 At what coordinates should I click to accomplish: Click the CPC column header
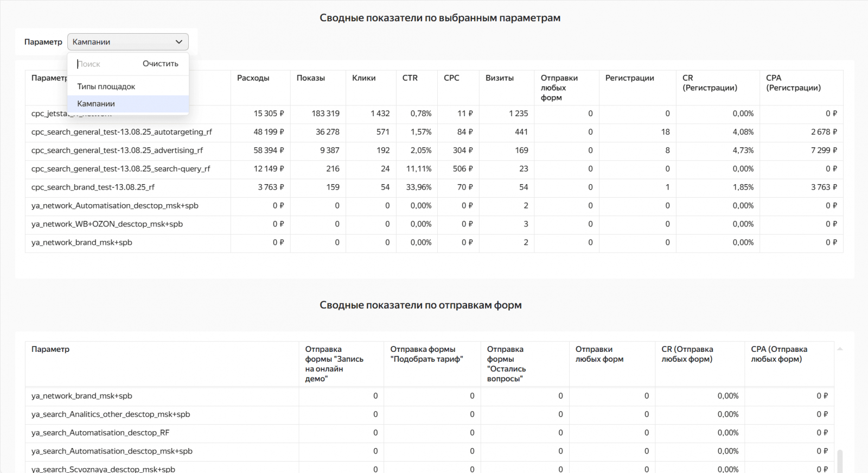pos(451,78)
